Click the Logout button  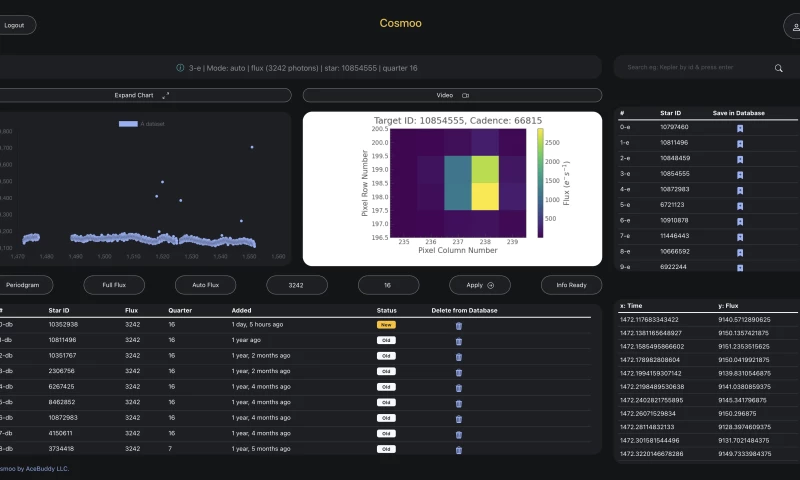click(x=16, y=25)
